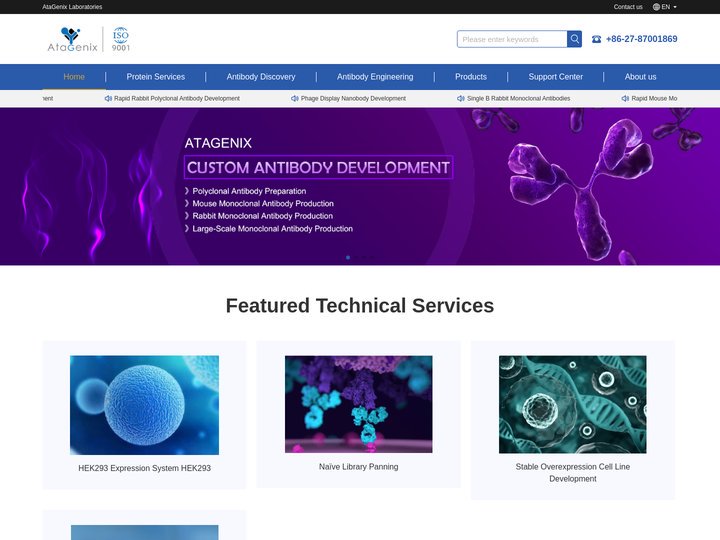Select Large-Scale Monoclonal Antibody Production in banner
The width and height of the screenshot is (720, 540).
pos(273,229)
